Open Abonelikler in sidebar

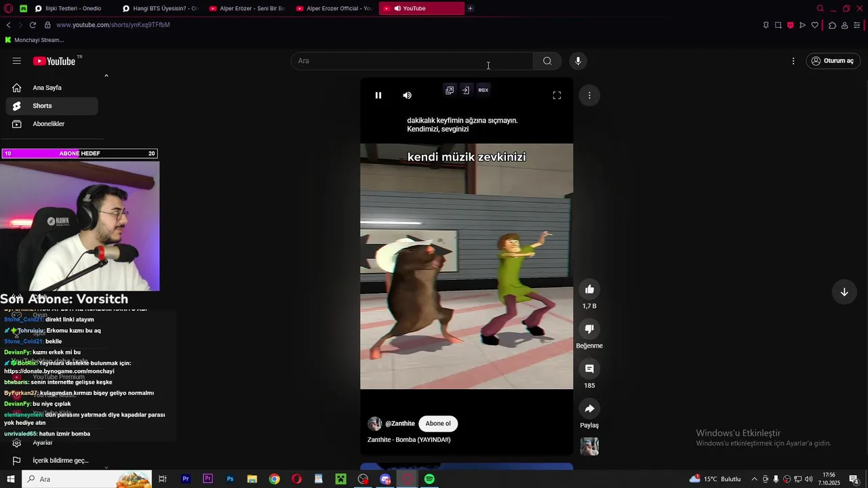[x=52, y=124]
